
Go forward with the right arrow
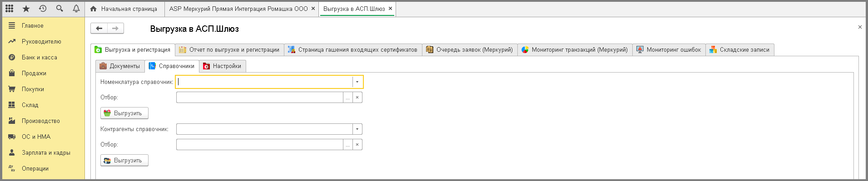pos(115,28)
